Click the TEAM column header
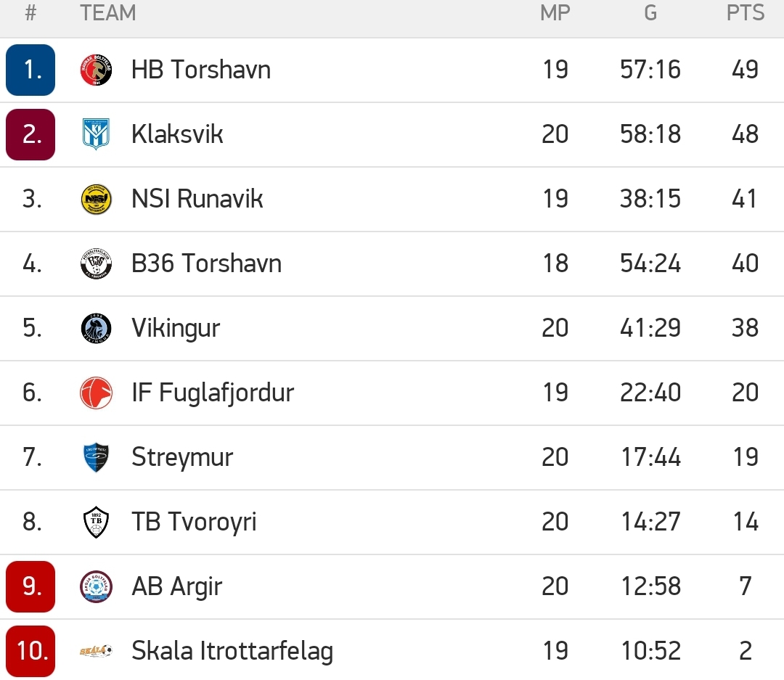The height and width of the screenshot is (680, 784). pos(107,12)
